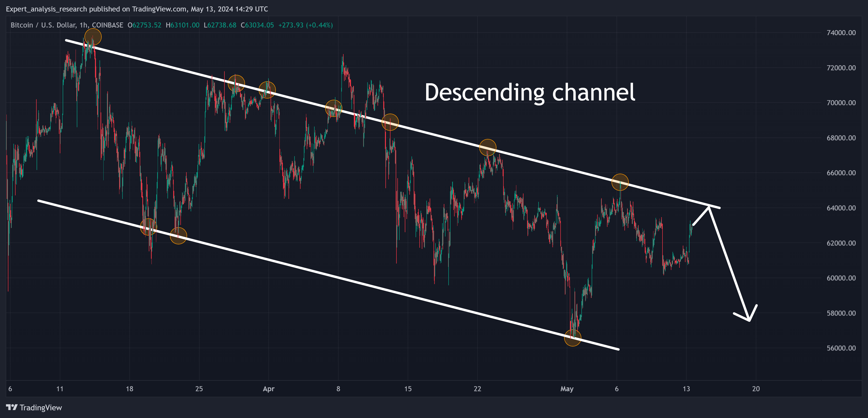Click the 11 date label on time axis

coord(60,389)
